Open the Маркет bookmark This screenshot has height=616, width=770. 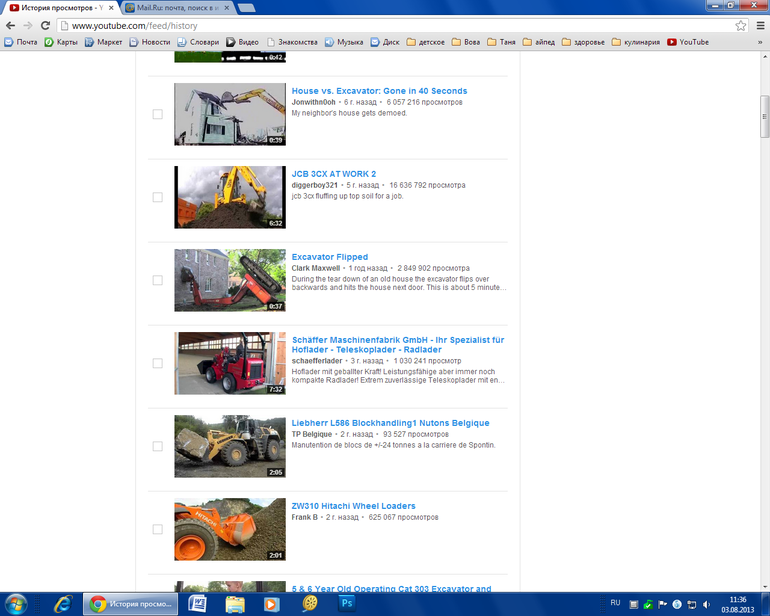click(x=104, y=42)
